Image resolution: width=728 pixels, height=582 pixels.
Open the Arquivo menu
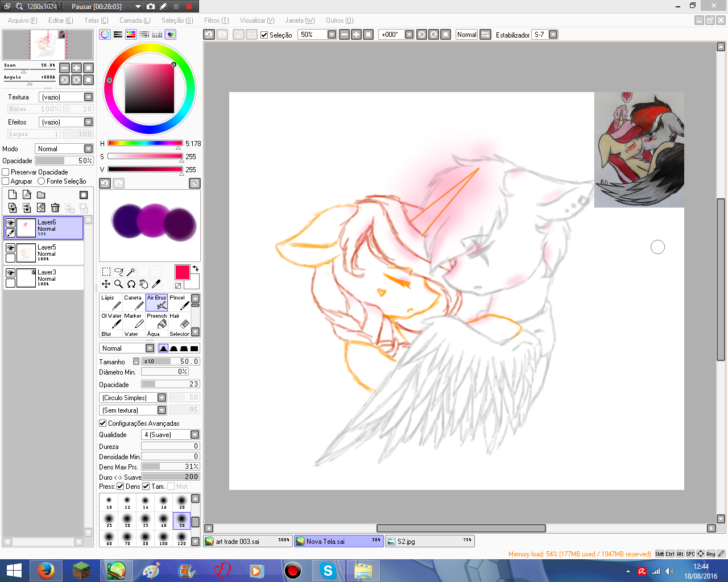click(x=22, y=20)
